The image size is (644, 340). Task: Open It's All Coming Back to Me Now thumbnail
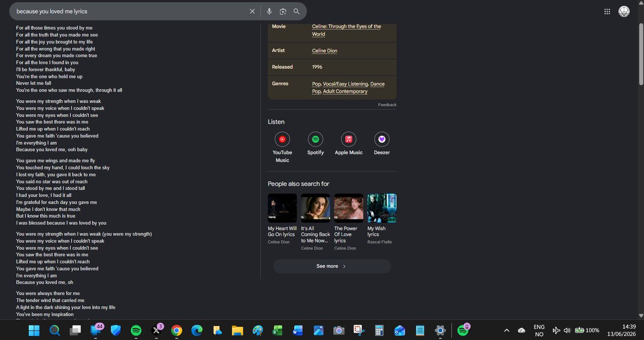tap(316, 208)
